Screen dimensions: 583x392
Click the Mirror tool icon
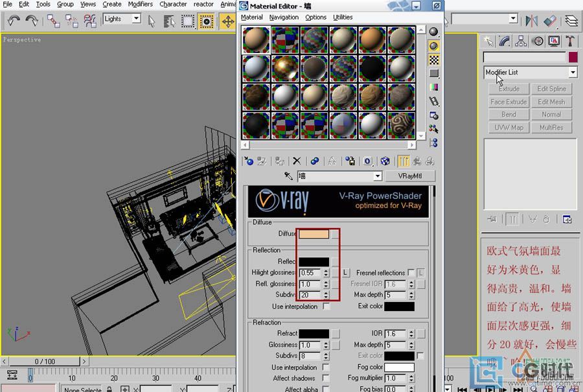pyautogui.click(x=531, y=21)
